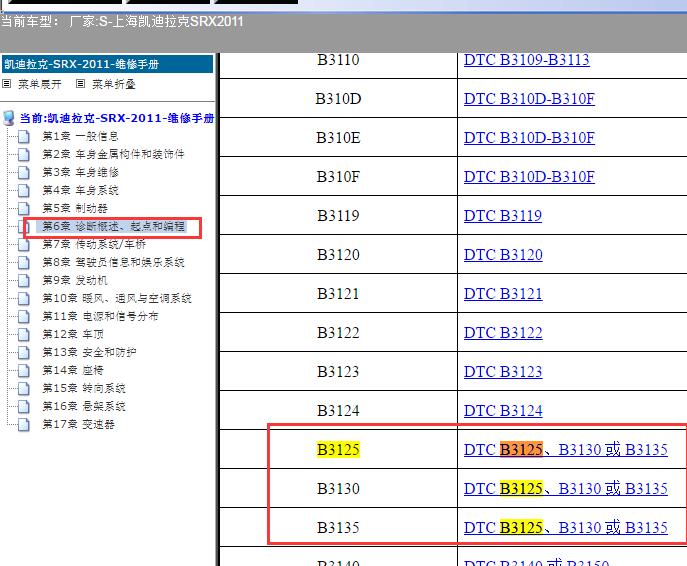Viewport: 687px width, 566px height.
Task: Open the DTC B3124 link
Action: tap(503, 410)
